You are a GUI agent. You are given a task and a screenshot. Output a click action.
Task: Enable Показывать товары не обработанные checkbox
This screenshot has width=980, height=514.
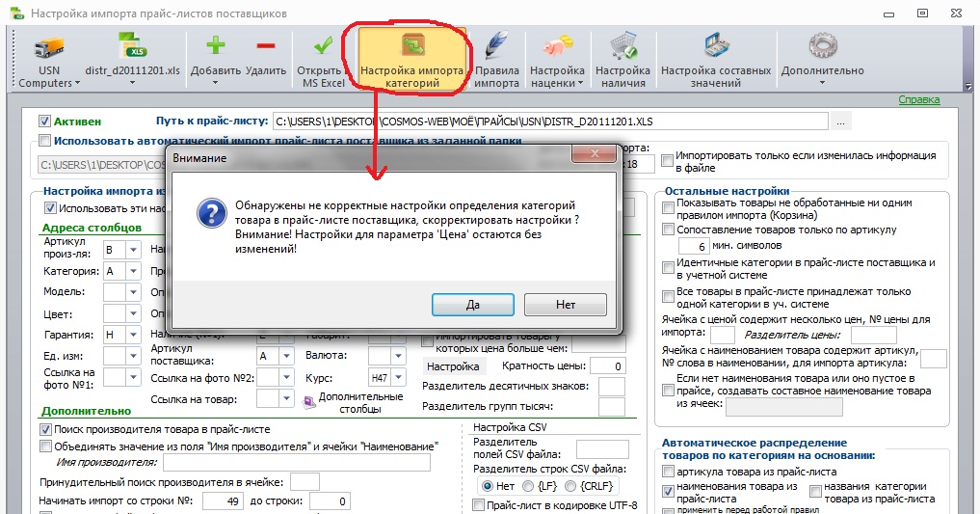coord(668,207)
